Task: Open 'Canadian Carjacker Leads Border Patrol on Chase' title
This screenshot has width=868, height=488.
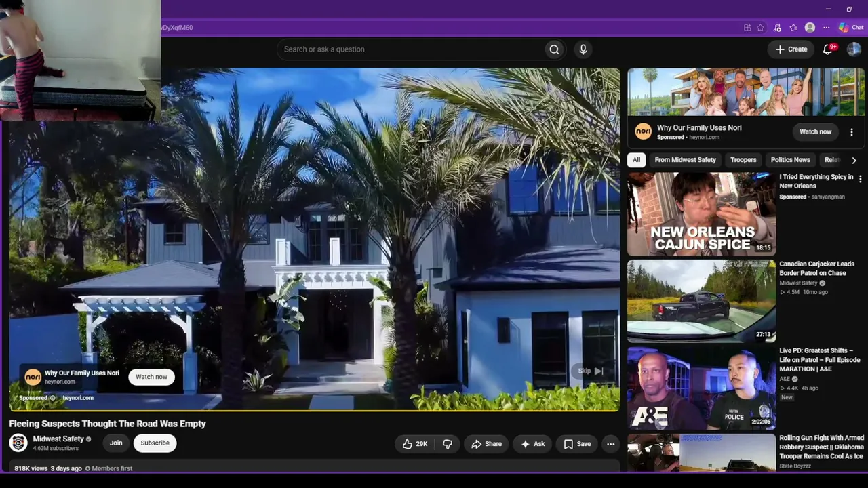Action: pyautogui.click(x=816, y=268)
